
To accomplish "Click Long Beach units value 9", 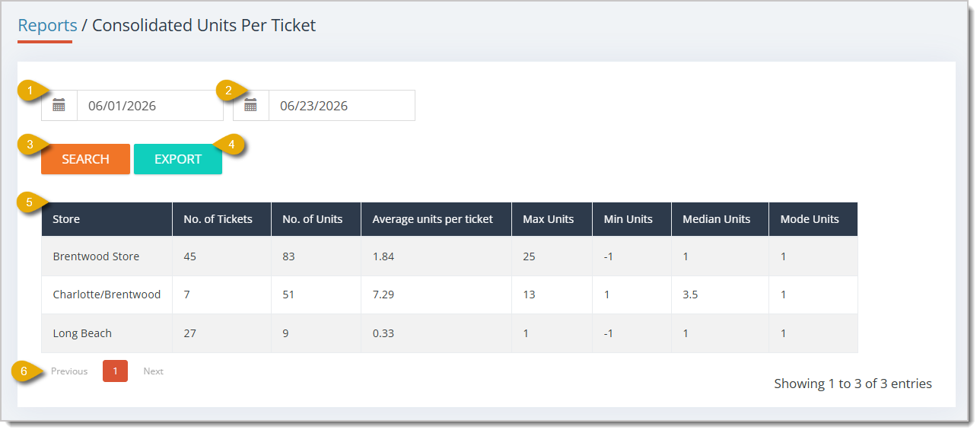I will (x=285, y=333).
